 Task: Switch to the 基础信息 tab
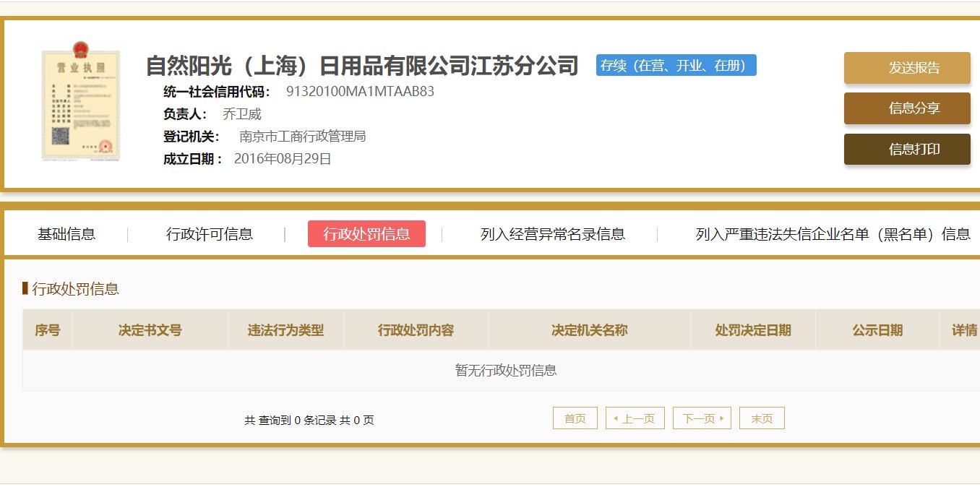point(69,233)
